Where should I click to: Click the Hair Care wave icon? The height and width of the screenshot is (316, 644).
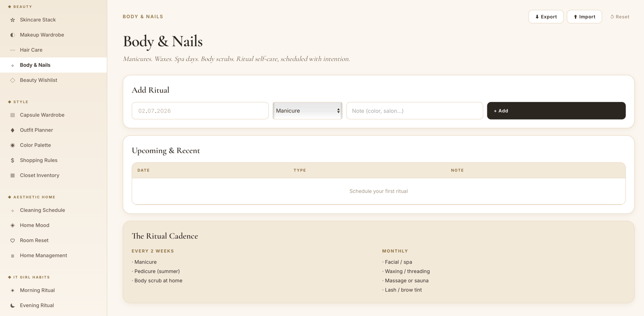(12, 50)
